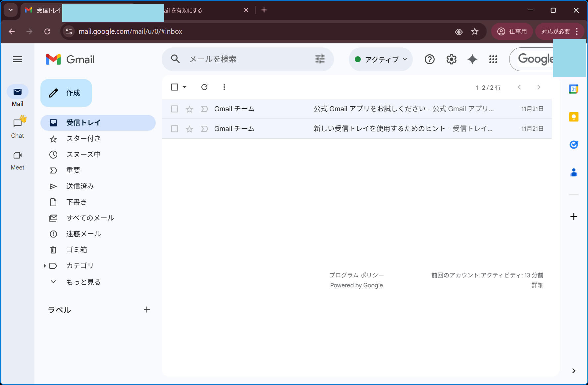Click the refresh inbox icon
This screenshot has height=385, width=588.
pos(204,87)
